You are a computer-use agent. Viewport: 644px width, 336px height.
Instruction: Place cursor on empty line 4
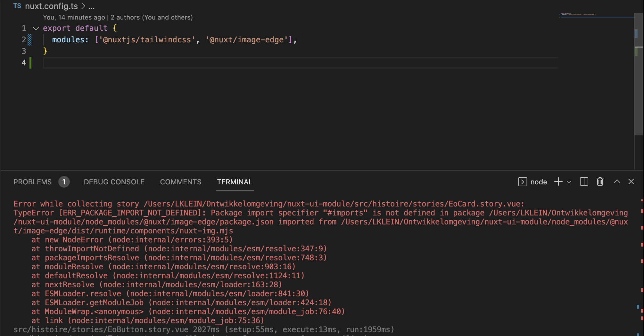click(301, 63)
